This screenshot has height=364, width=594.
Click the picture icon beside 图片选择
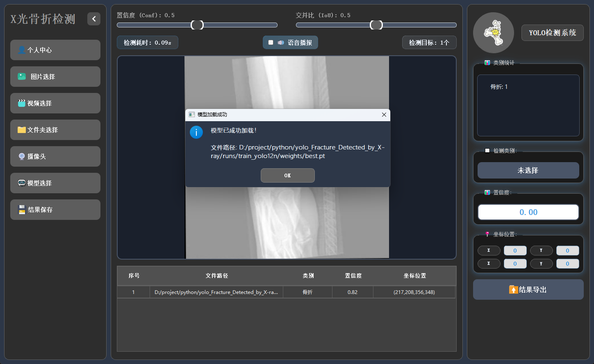click(x=22, y=77)
